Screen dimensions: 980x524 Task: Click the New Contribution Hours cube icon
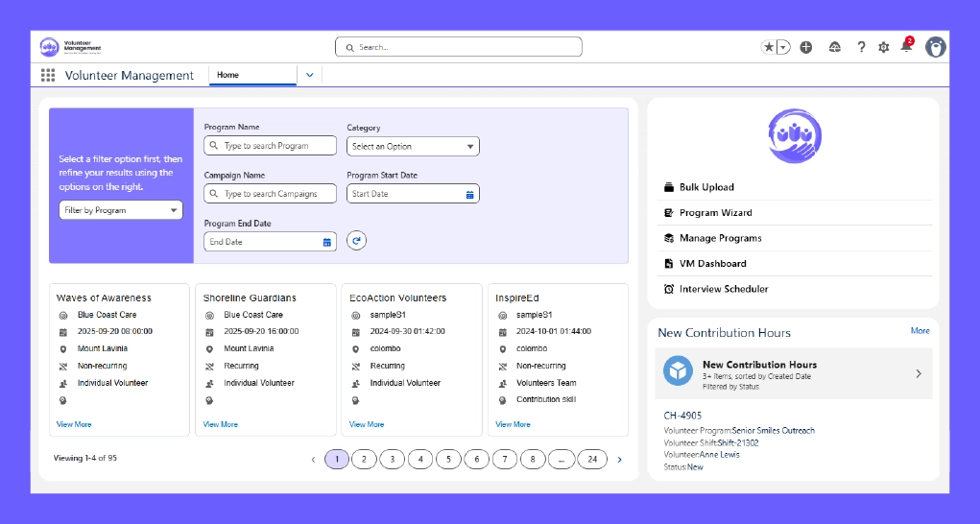(678, 371)
